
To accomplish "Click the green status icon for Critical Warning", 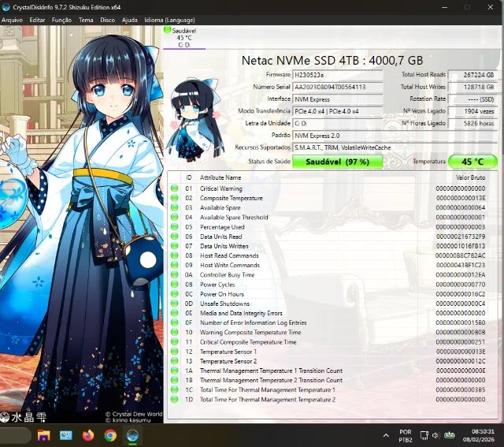I will 175,188.
